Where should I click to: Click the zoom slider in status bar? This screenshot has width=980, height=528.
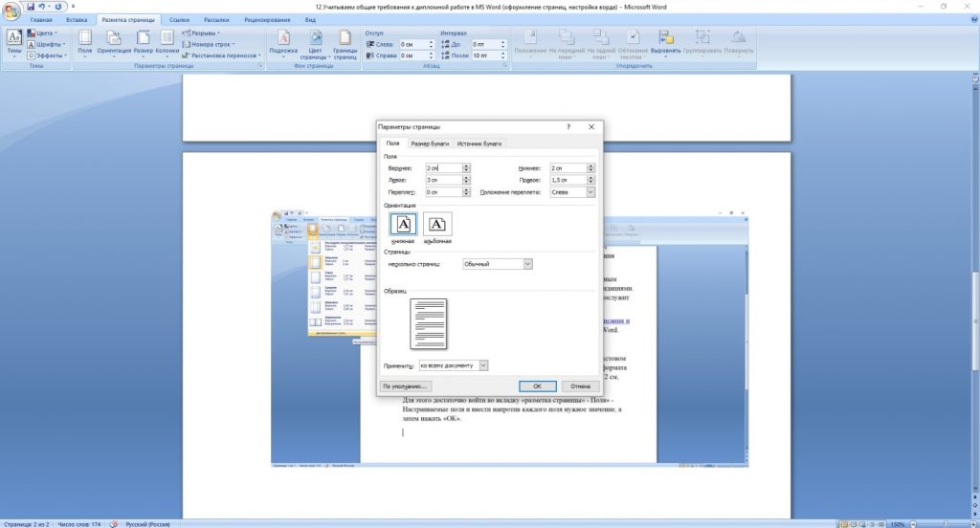(944, 524)
